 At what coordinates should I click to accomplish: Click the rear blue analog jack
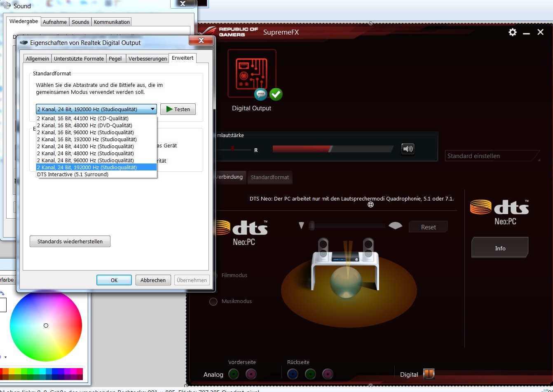[x=293, y=374]
